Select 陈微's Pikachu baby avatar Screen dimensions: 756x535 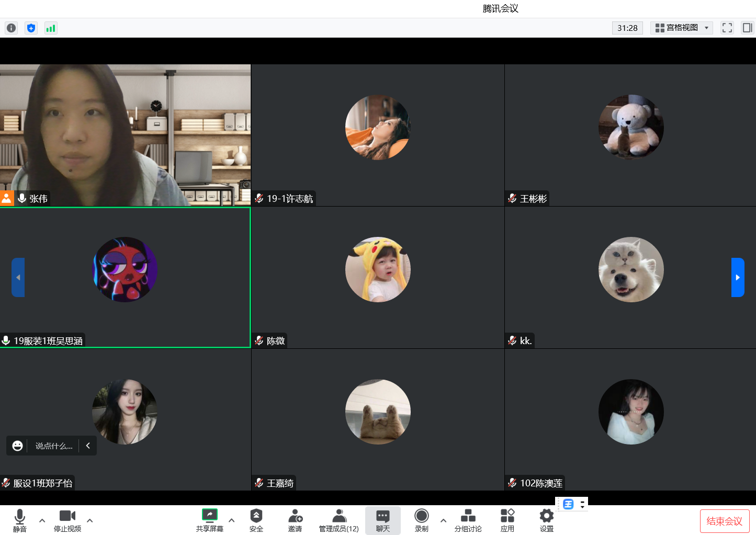(378, 269)
